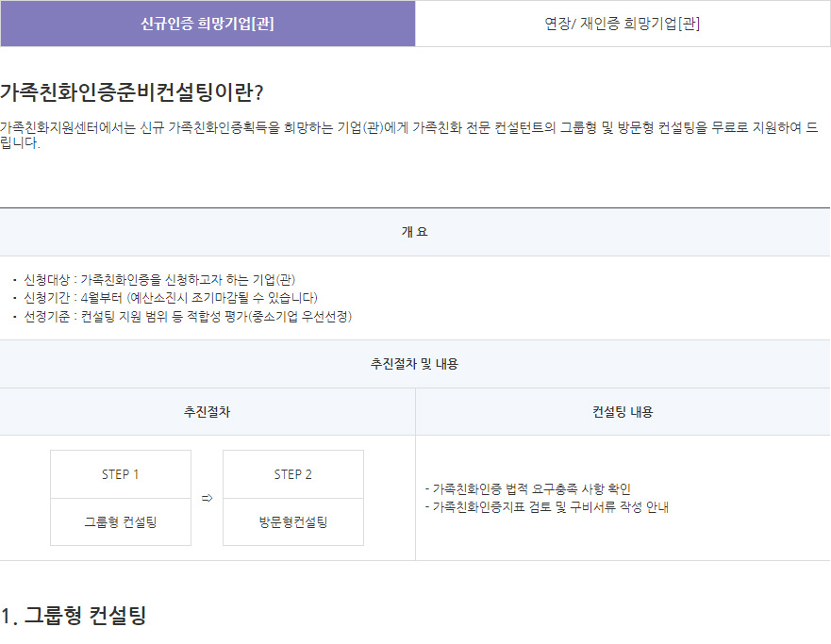
Task: Click the 추진절차 및 내용 header
Action: tap(415, 364)
